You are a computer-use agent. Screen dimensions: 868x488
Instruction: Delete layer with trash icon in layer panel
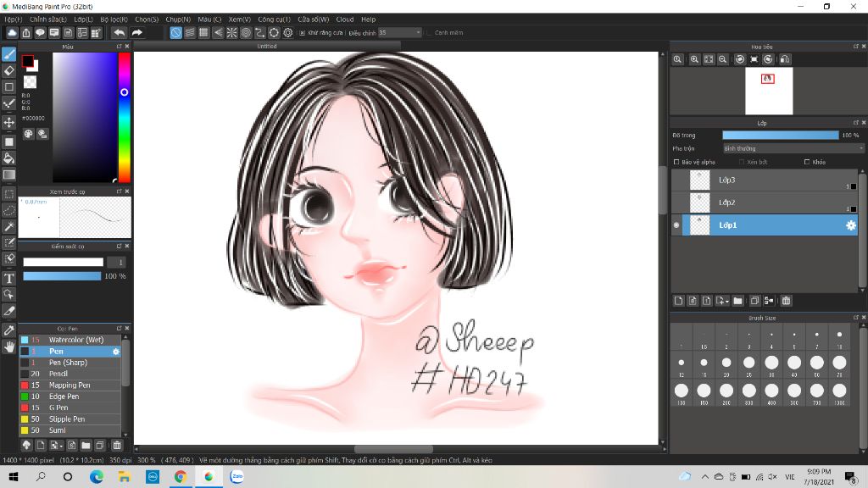(786, 301)
